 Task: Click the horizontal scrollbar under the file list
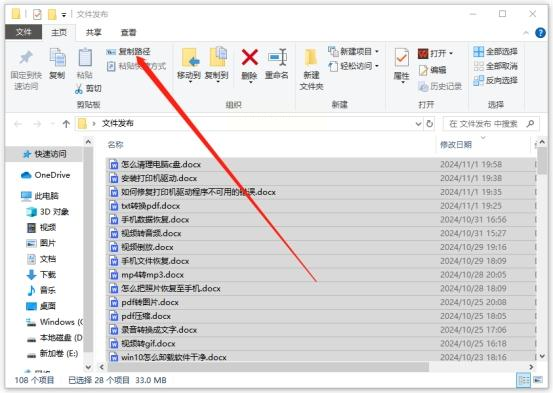[268, 367]
